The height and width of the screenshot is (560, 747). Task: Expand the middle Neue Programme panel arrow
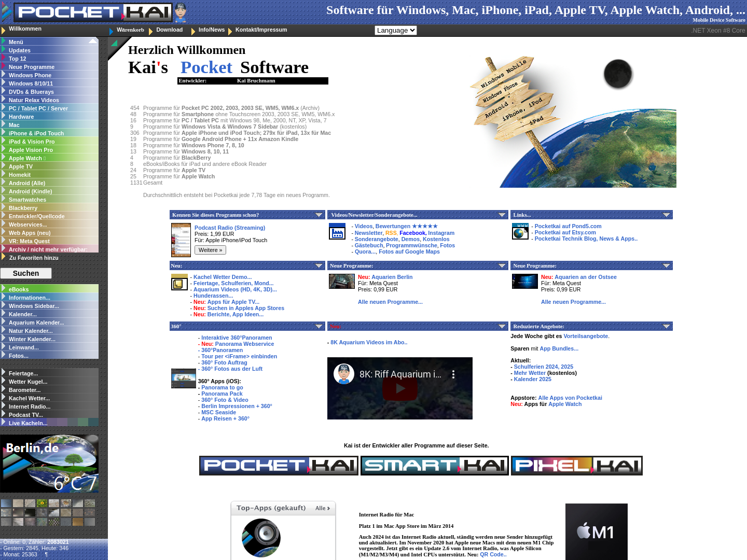[x=502, y=265]
